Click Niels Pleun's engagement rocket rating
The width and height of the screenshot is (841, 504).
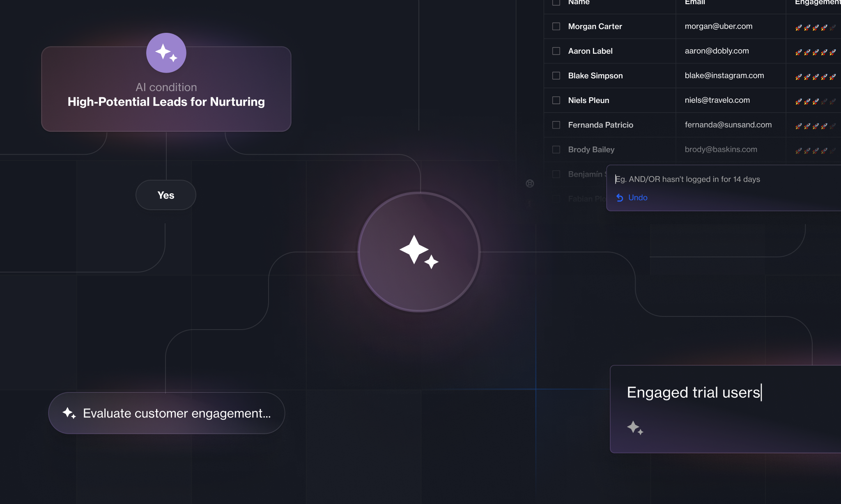[815, 101]
